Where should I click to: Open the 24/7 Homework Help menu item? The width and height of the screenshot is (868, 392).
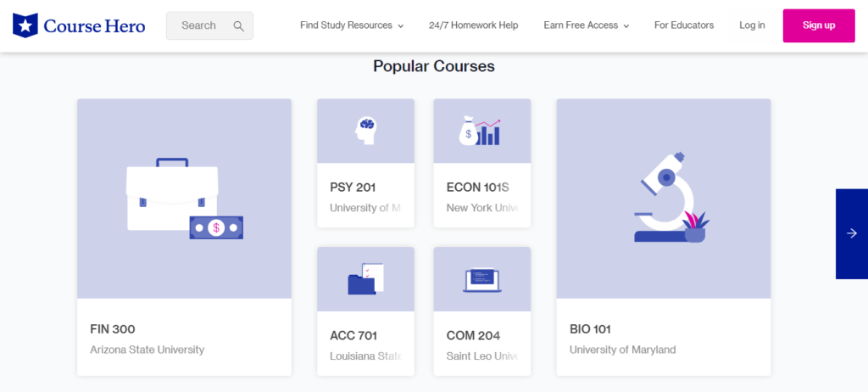(x=473, y=25)
